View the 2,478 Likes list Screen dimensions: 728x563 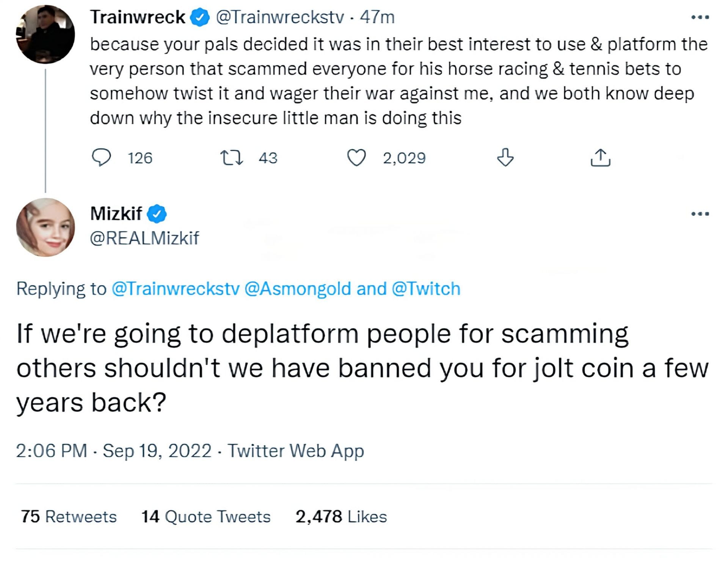point(341,516)
